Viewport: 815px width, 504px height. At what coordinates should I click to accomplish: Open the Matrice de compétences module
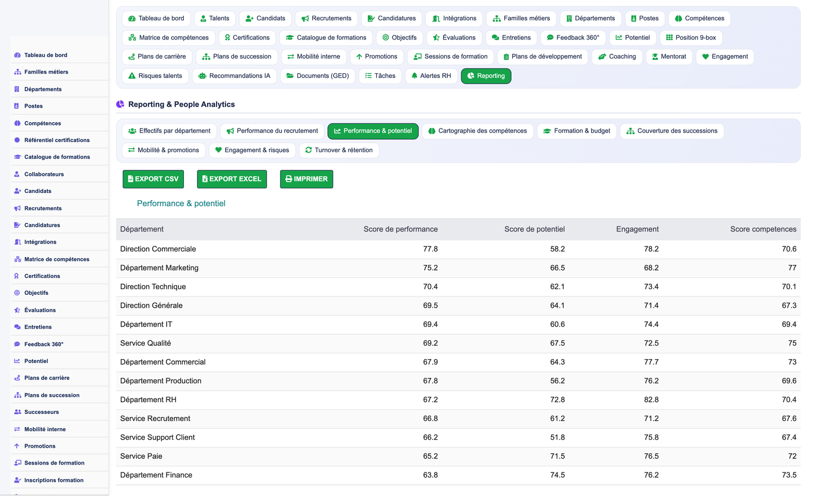(x=169, y=38)
